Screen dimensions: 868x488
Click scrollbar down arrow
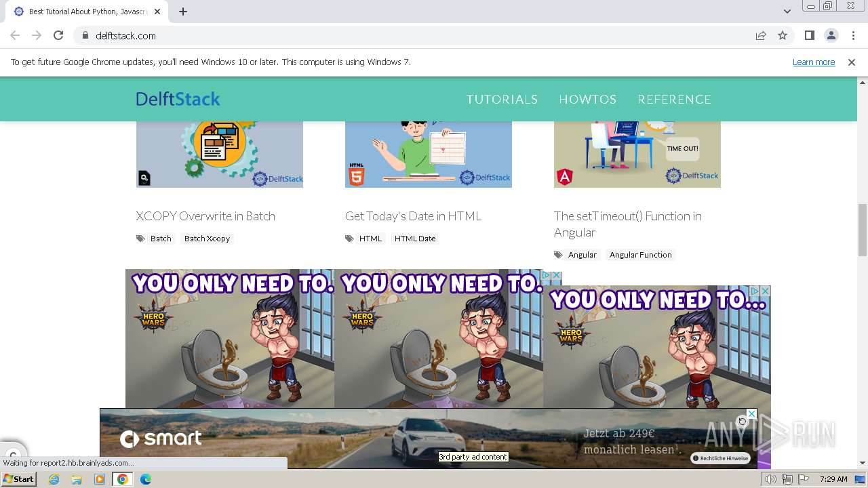click(863, 463)
